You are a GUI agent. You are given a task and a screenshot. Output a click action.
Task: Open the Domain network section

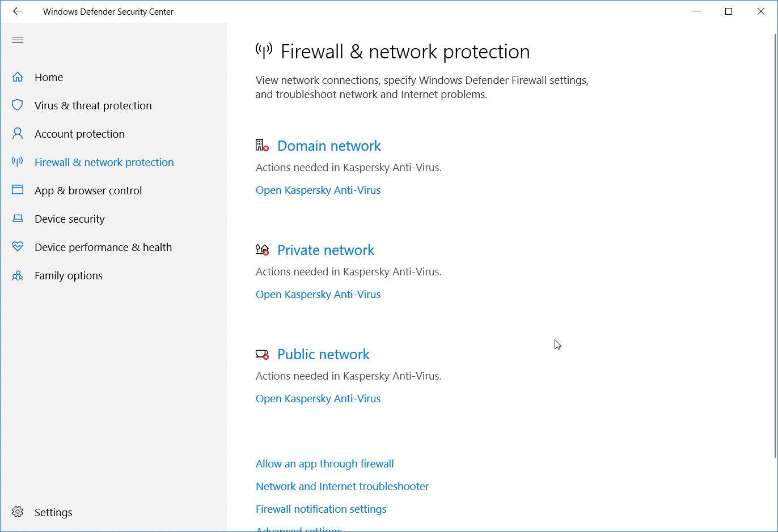[329, 146]
